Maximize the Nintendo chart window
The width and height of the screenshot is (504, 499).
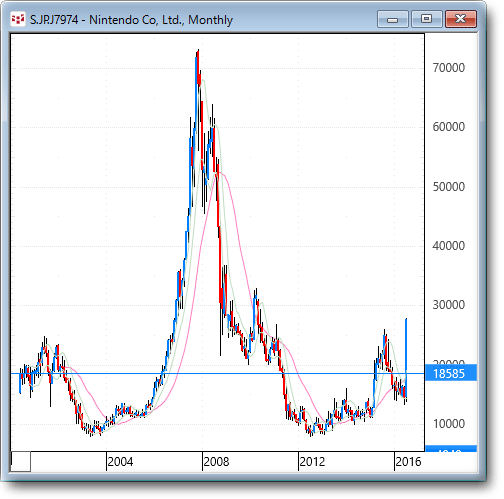(x=426, y=19)
